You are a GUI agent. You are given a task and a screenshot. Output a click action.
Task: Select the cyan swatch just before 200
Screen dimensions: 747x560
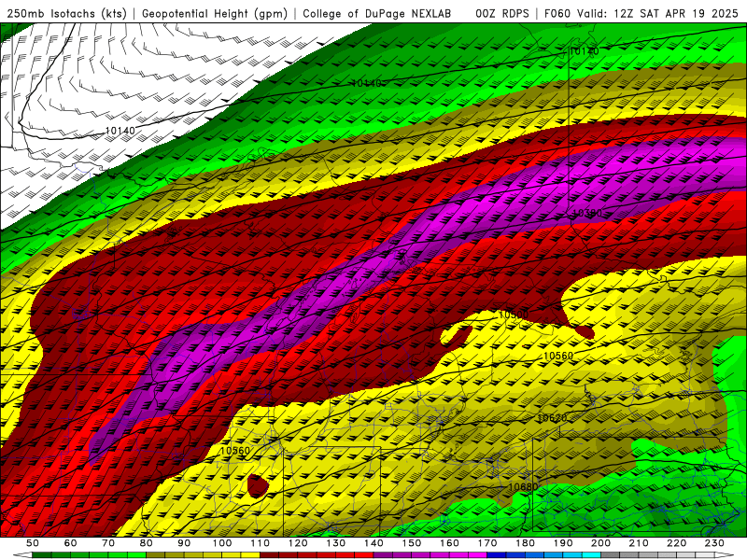[591, 554]
